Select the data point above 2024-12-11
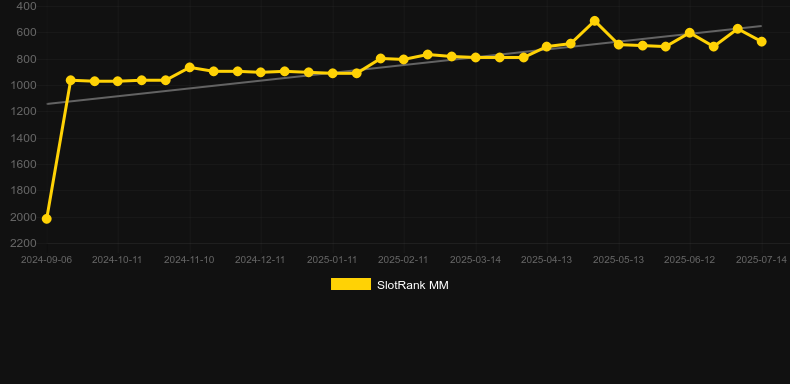790x384 pixels. pyautogui.click(x=260, y=72)
